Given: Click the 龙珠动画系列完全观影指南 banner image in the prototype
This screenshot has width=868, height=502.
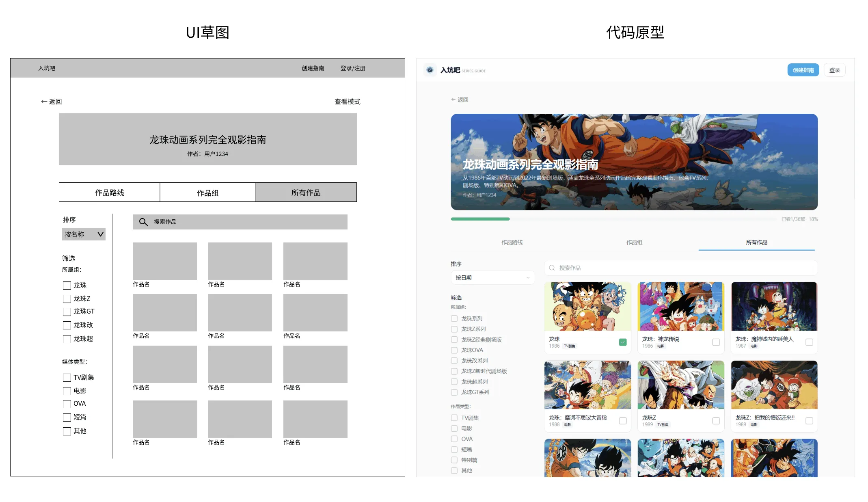Looking at the screenshot, I should [x=634, y=162].
